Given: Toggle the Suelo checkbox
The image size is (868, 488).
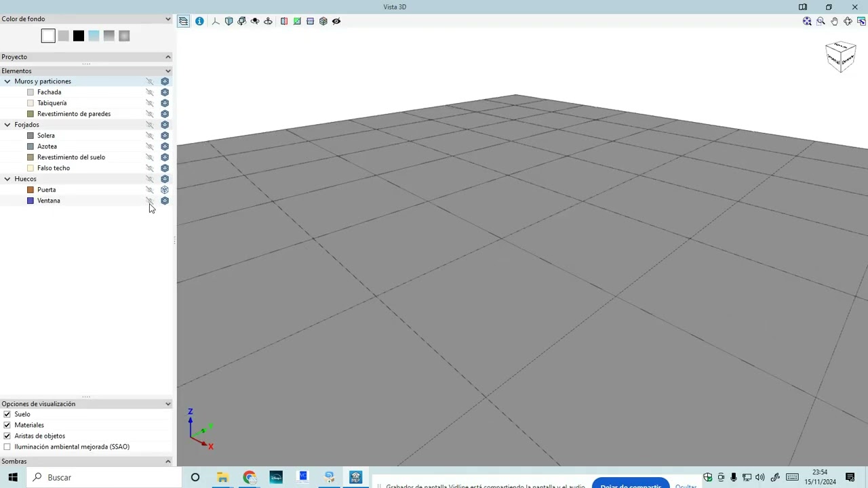Looking at the screenshot, I should point(7,414).
